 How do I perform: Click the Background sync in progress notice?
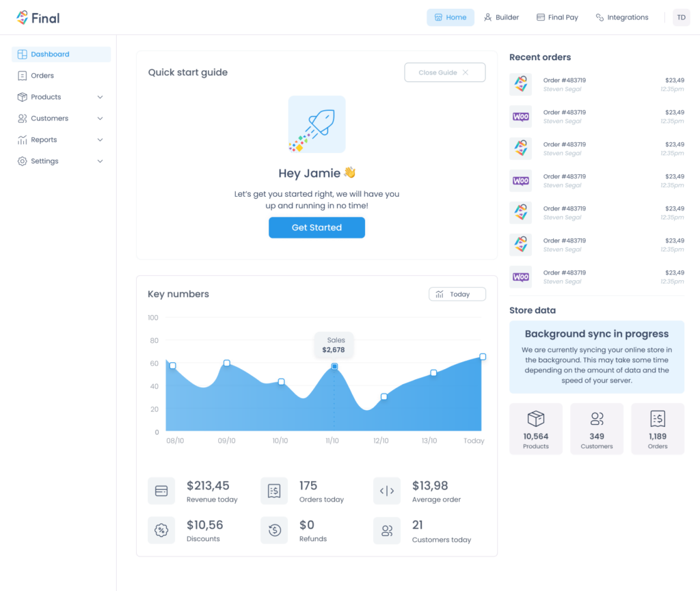click(596, 357)
